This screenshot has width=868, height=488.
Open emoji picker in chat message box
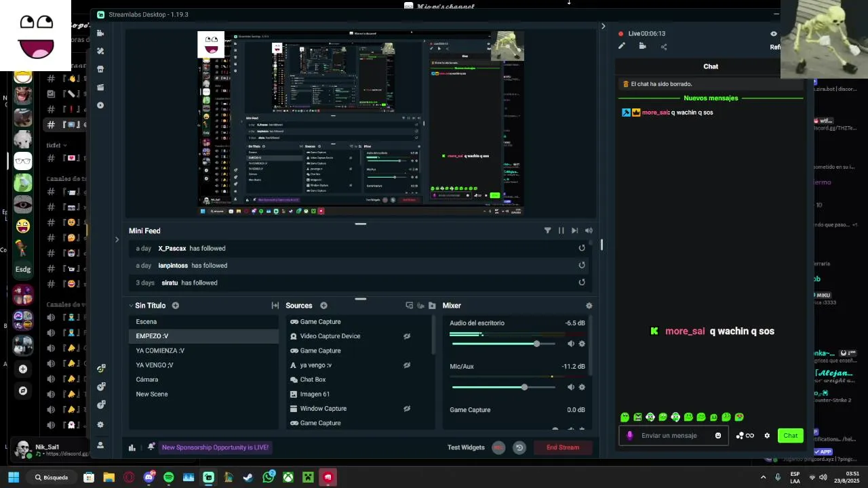click(718, 436)
